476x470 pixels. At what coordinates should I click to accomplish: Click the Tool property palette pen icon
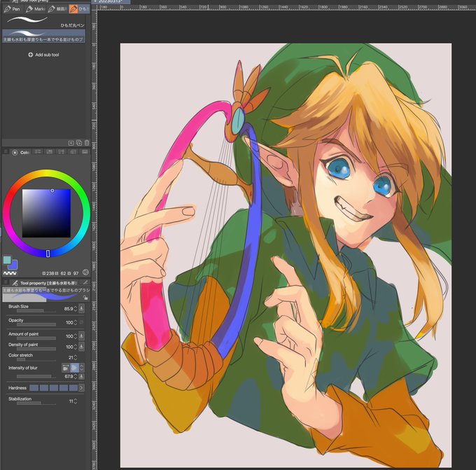[15, 283]
